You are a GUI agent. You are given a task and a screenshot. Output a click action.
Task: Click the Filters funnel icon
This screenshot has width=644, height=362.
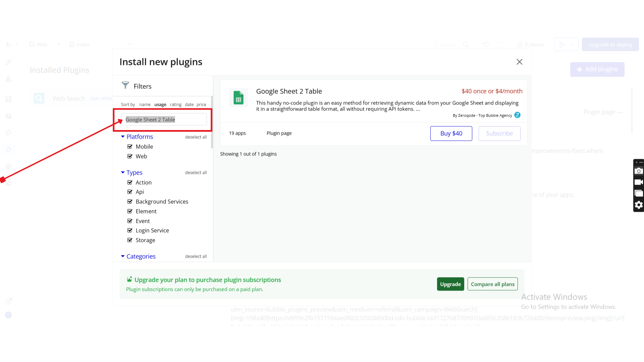click(125, 85)
